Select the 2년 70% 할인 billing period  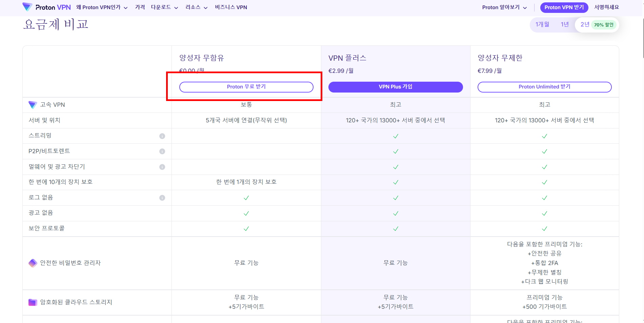[597, 25]
